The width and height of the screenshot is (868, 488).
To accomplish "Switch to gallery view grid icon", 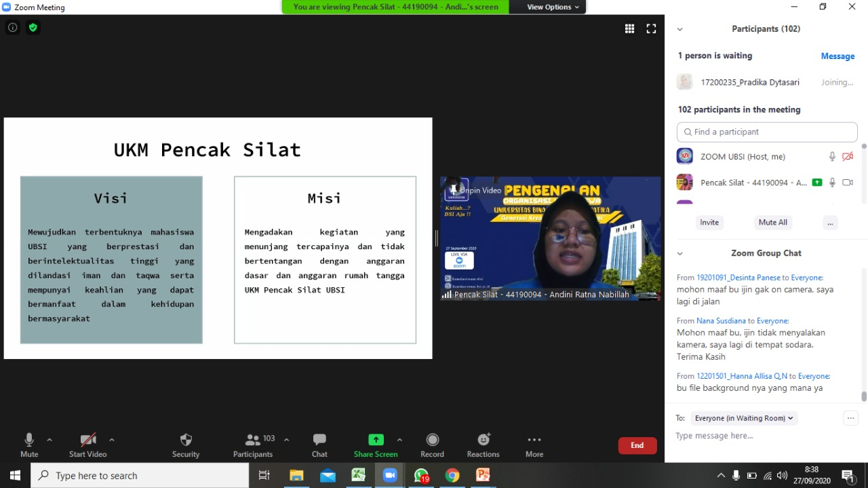I will [629, 29].
